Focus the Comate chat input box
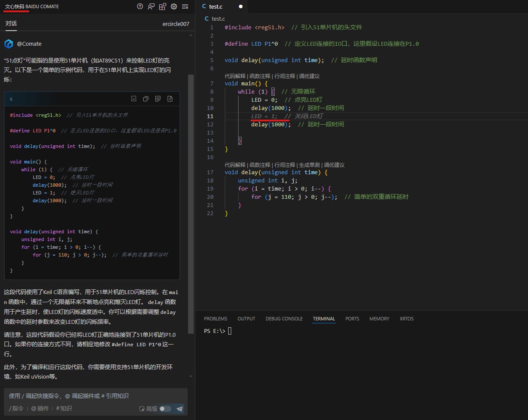Viewport: 528px width, 420px height. coord(96,396)
